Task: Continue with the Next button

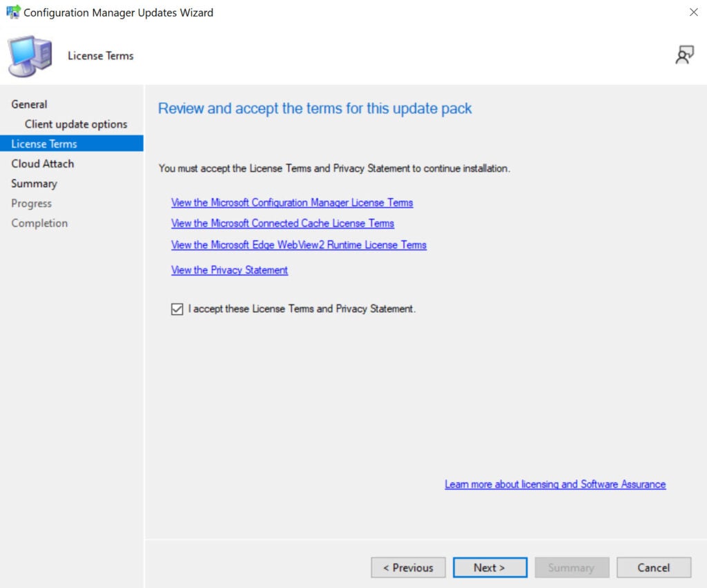Action: point(490,568)
